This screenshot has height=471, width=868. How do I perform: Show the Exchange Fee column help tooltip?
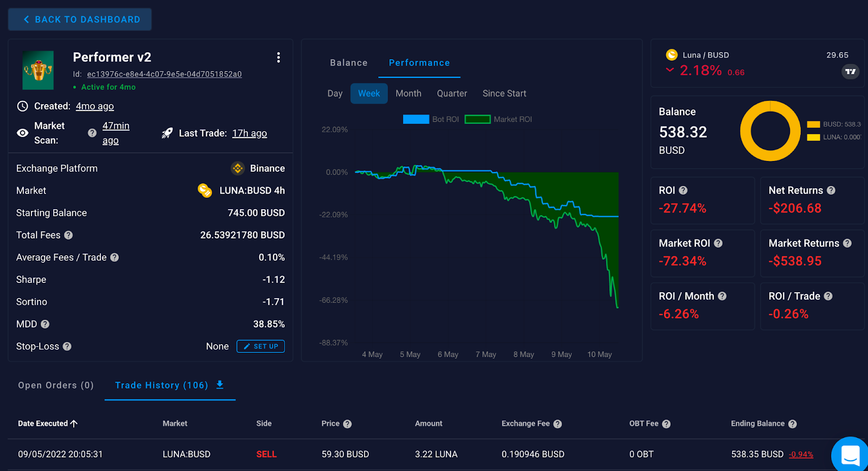tap(558, 424)
